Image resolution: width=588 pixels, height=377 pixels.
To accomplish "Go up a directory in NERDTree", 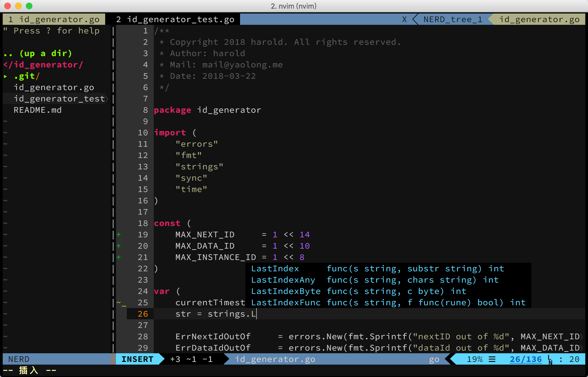I will pyautogui.click(x=38, y=53).
